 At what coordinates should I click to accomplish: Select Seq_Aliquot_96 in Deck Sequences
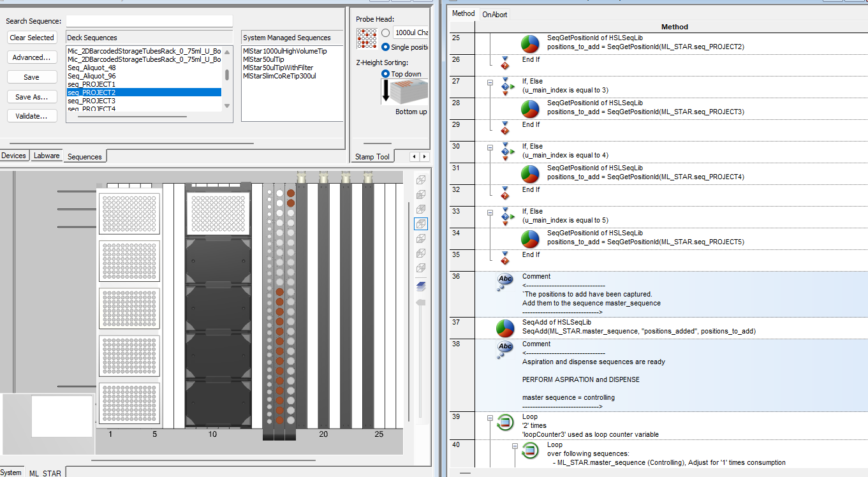coord(91,76)
